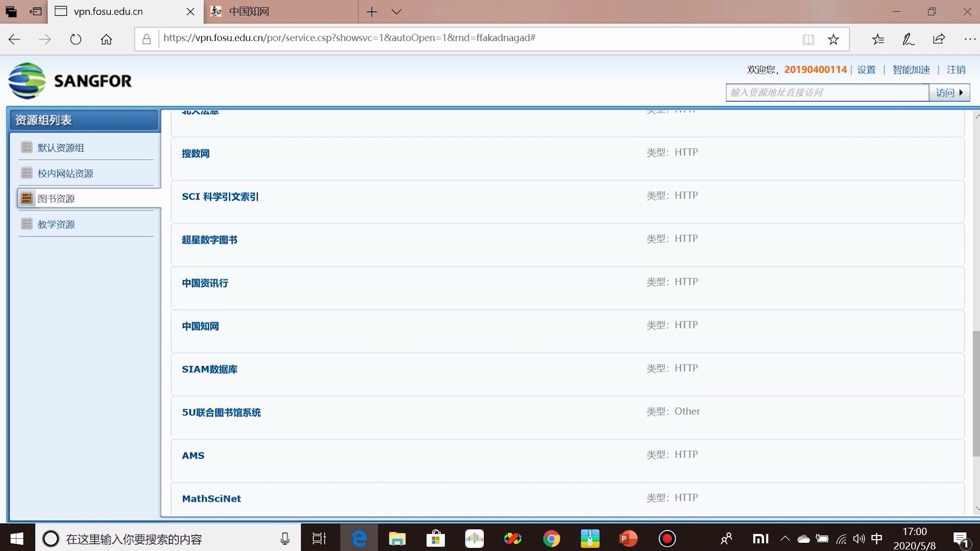The image size is (980, 551).
Task: Open SCI 科学引文索引 resource
Action: [x=220, y=196]
